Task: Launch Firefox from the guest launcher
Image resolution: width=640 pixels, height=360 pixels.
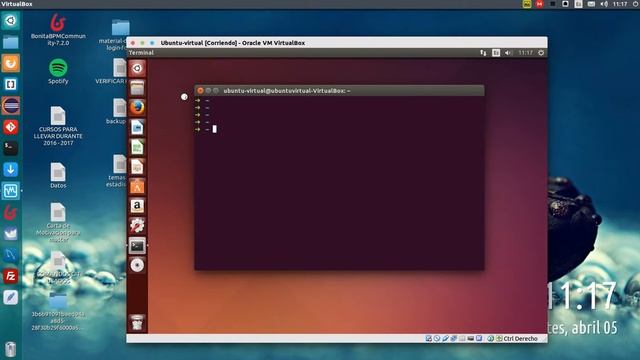Action: [x=137, y=107]
